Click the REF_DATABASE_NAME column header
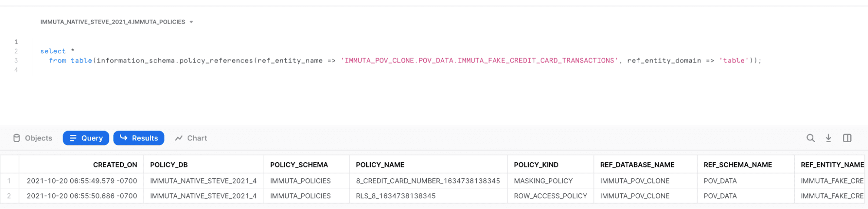The height and width of the screenshot is (209, 868). click(x=637, y=165)
